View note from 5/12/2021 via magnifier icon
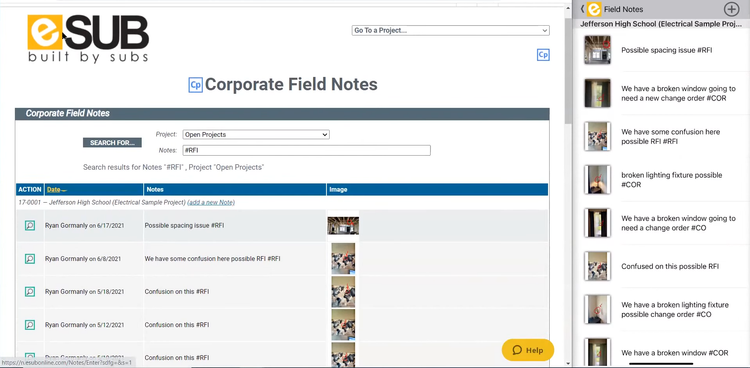 pyautogui.click(x=30, y=325)
